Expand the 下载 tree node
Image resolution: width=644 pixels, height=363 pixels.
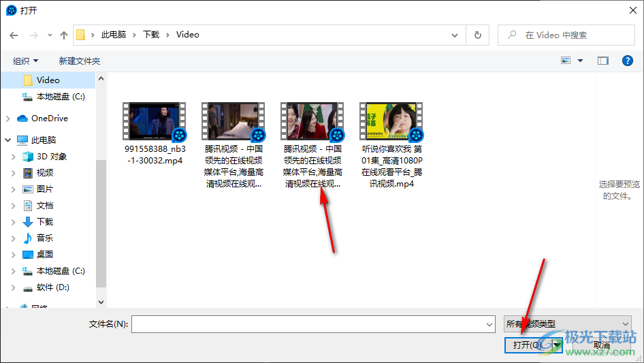click(x=13, y=222)
